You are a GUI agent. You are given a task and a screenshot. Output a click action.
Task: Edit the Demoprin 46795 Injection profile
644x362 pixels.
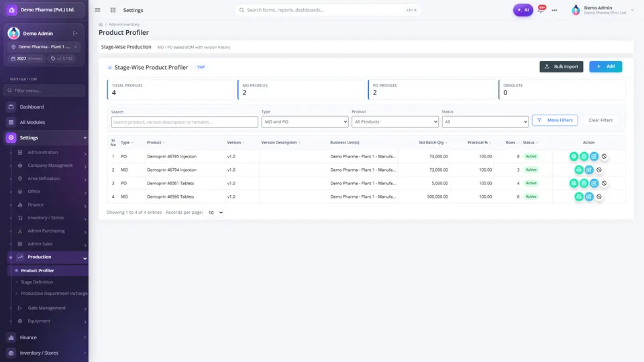[x=594, y=156]
